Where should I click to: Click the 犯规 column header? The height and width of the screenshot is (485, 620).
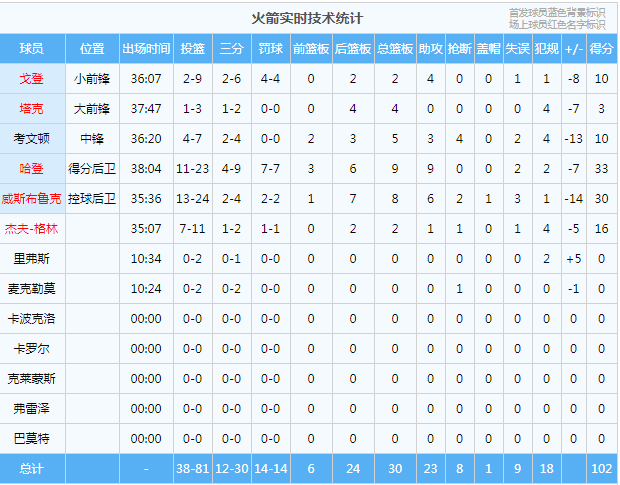(546, 49)
